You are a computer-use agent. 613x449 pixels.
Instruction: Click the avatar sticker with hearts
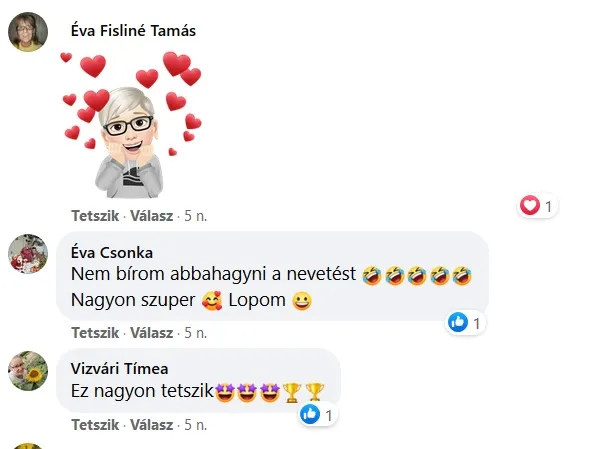[132, 122]
